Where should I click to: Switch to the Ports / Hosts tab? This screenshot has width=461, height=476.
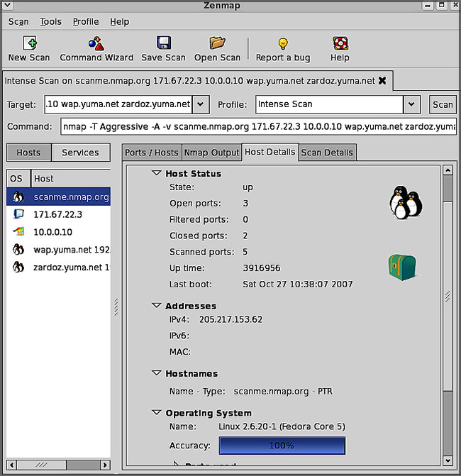[152, 153]
